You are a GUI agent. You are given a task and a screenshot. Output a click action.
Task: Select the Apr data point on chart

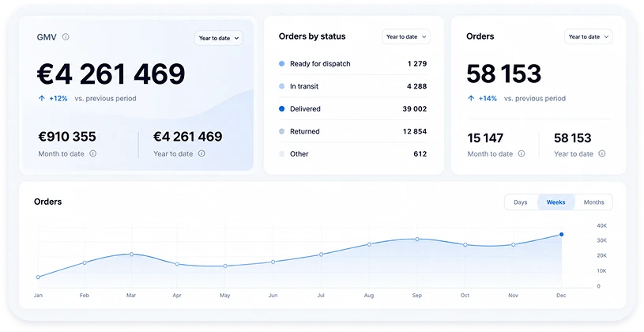[x=177, y=264]
